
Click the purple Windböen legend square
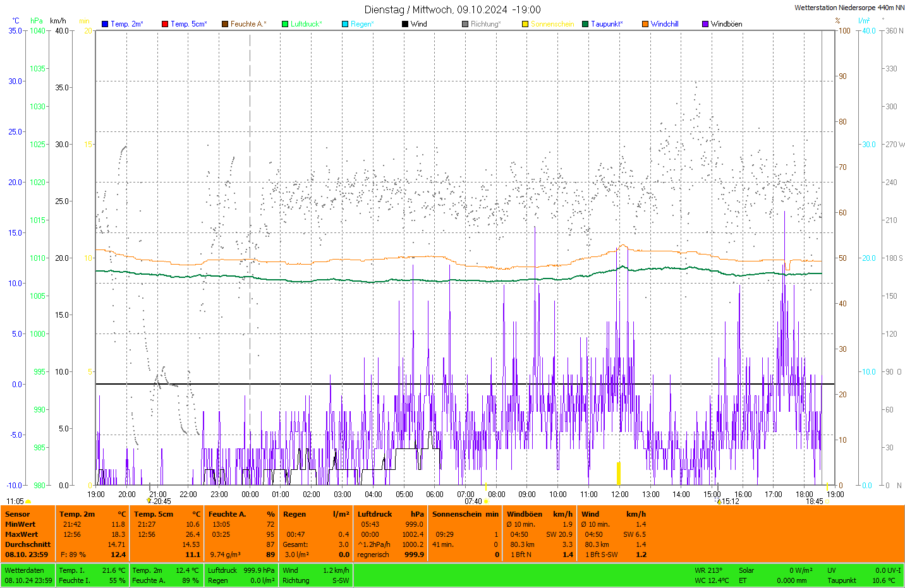tap(705, 24)
